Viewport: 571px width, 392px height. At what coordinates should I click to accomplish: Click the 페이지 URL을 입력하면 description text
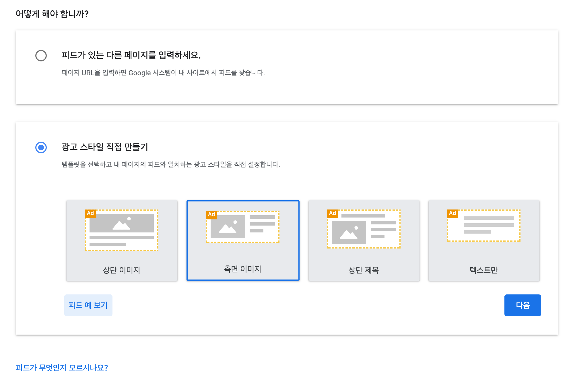click(x=163, y=73)
